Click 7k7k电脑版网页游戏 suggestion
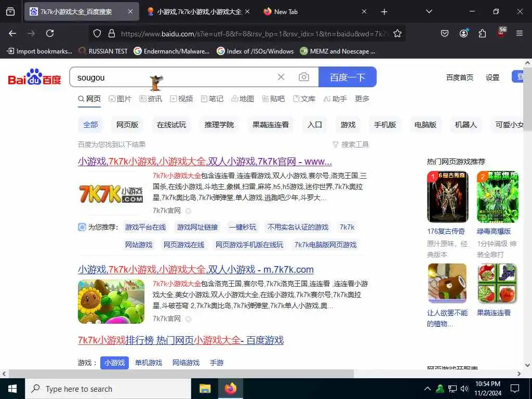This screenshot has width=532, height=399. click(x=325, y=245)
